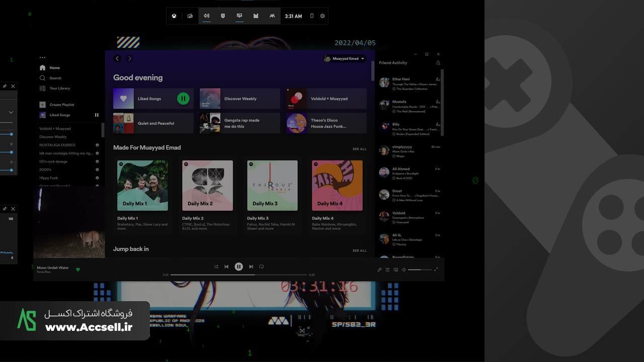Image resolution: width=644 pixels, height=362 pixels.
Task: Toggle the Audio widget in Game Bar
Action: 206,16
